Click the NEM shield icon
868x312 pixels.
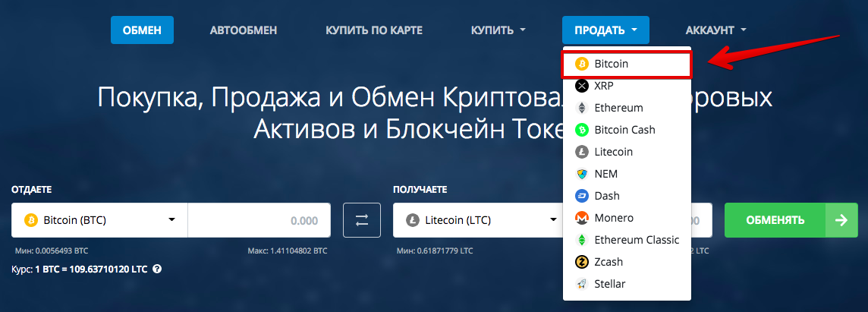coord(581,174)
